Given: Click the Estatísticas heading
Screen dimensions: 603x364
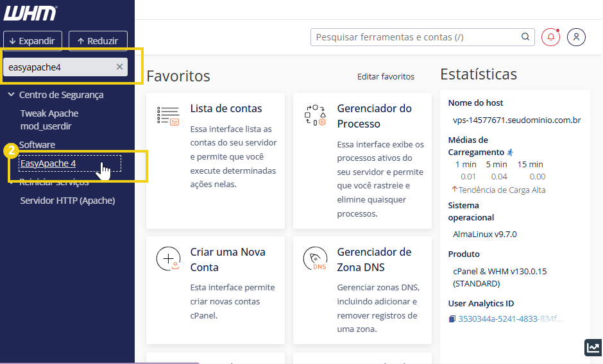Looking at the screenshot, I should (479, 74).
